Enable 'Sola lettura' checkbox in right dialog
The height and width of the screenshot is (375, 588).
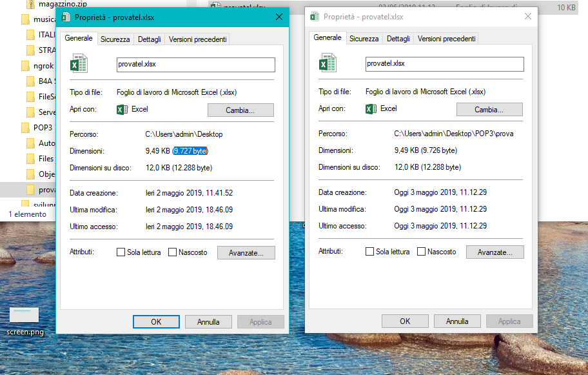tap(369, 252)
